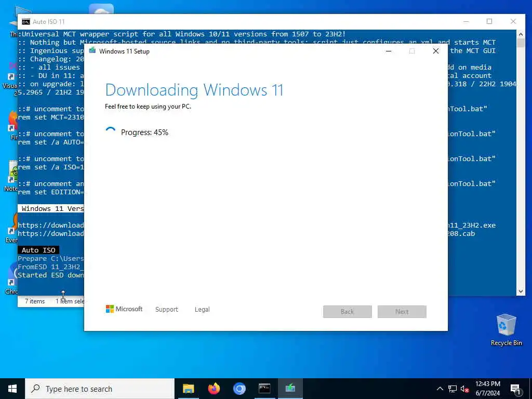This screenshot has height=399, width=532.
Task: Minimize the Auto ISO 11 console window
Action: coord(466,21)
